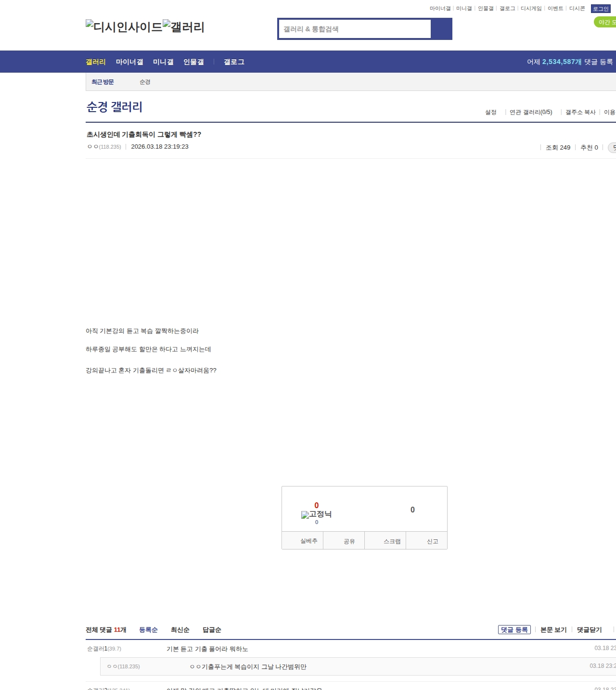616x690 pixels.
Task: Expand 연관 갤러리(0/5) list
Action: click(531, 112)
